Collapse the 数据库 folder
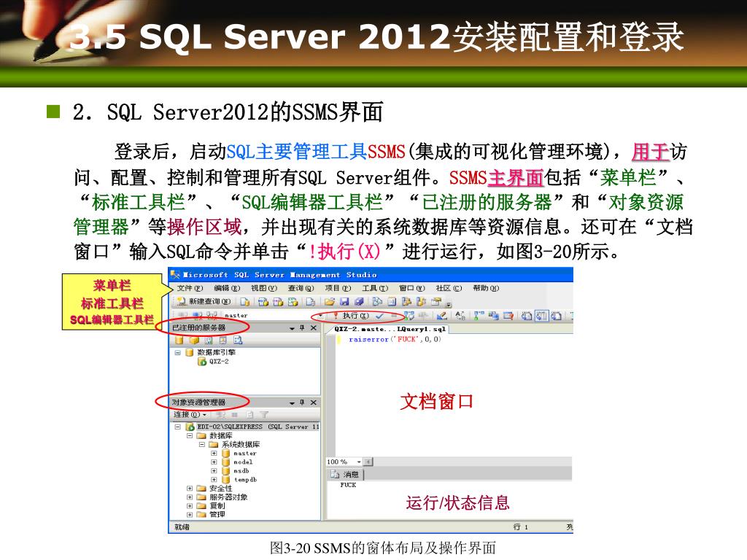 point(190,436)
